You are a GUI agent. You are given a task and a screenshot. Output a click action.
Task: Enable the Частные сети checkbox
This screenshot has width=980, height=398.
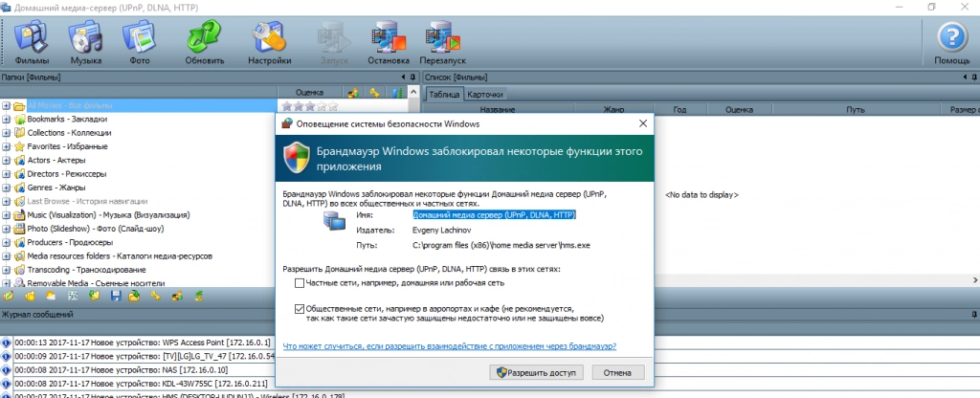(301, 283)
